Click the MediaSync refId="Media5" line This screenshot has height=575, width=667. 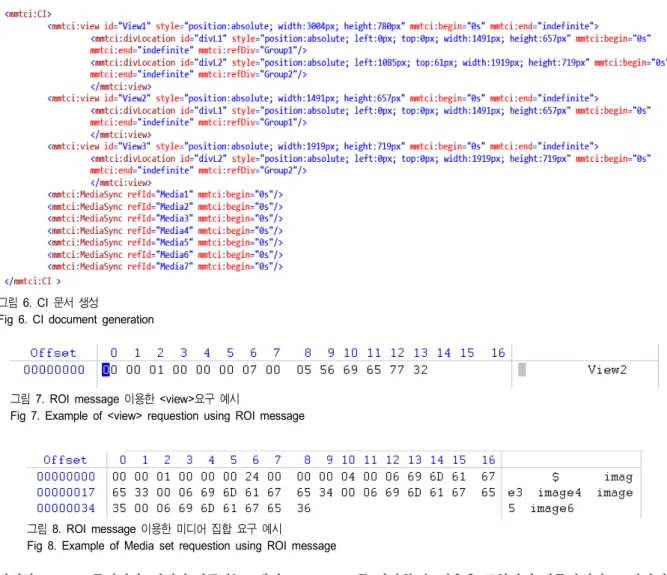pyautogui.click(x=165, y=242)
